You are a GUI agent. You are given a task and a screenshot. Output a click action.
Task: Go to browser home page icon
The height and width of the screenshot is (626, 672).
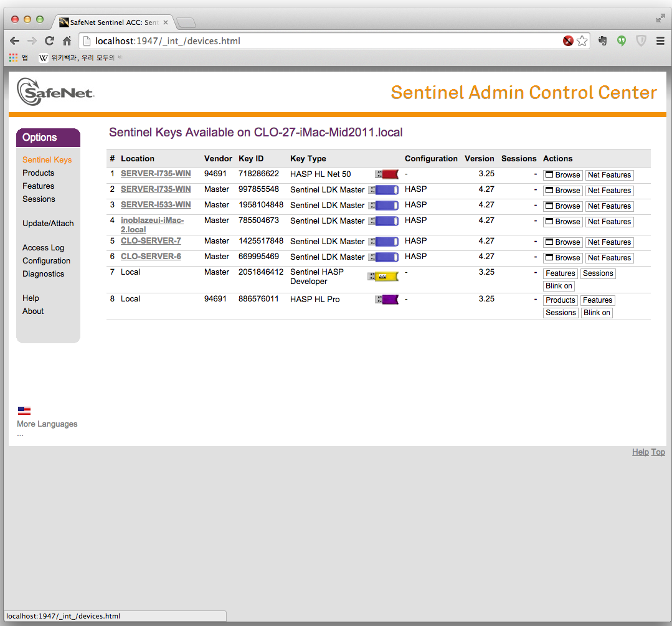67,41
